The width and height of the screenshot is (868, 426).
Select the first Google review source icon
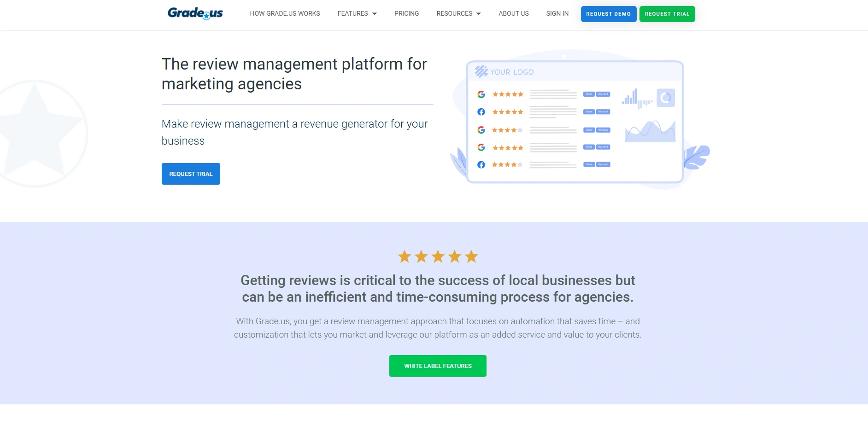tap(481, 94)
